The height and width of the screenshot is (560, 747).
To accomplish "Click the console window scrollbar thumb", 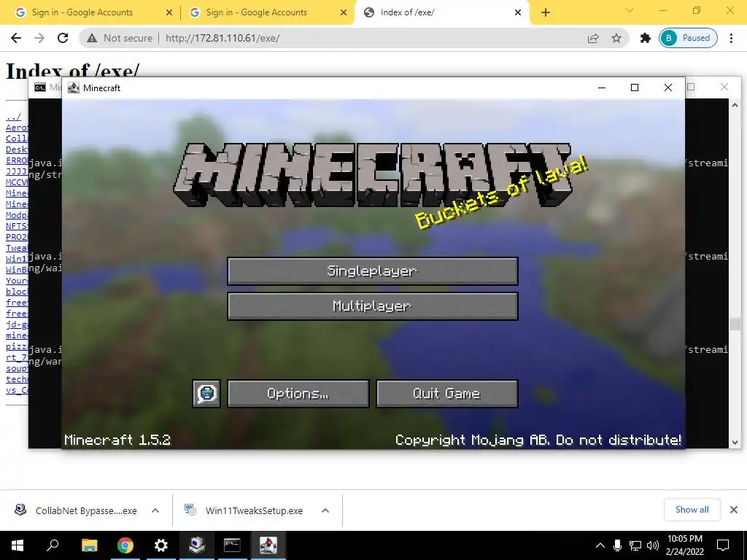I will tap(735, 324).
